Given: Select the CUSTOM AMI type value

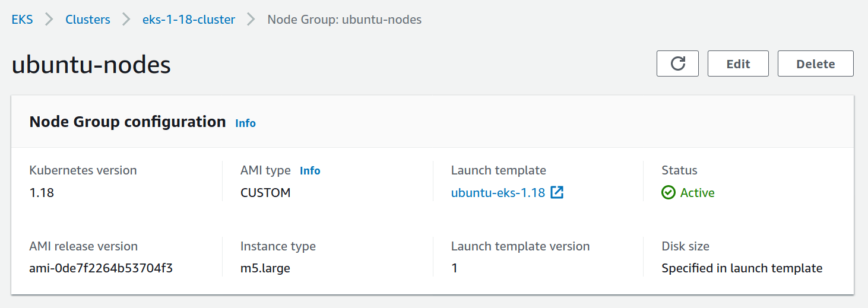Looking at the screenshot, I should (265, 192).
